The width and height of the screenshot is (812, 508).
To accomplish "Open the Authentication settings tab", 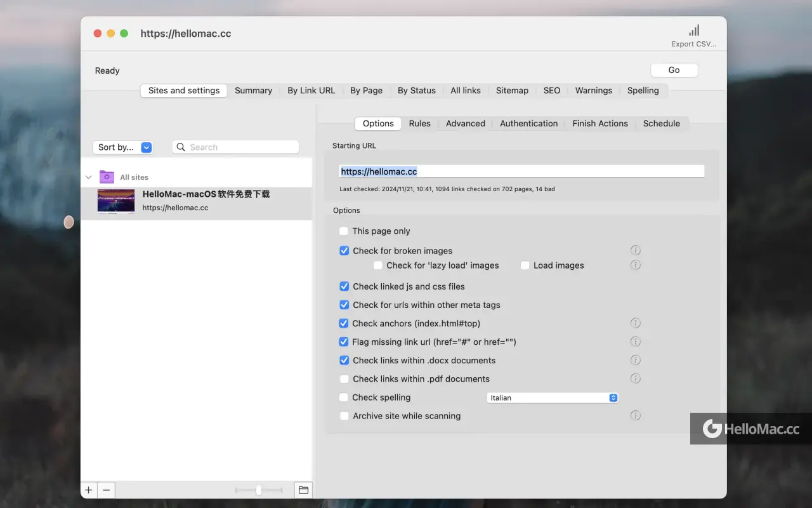I will click(x=528, y=124).
